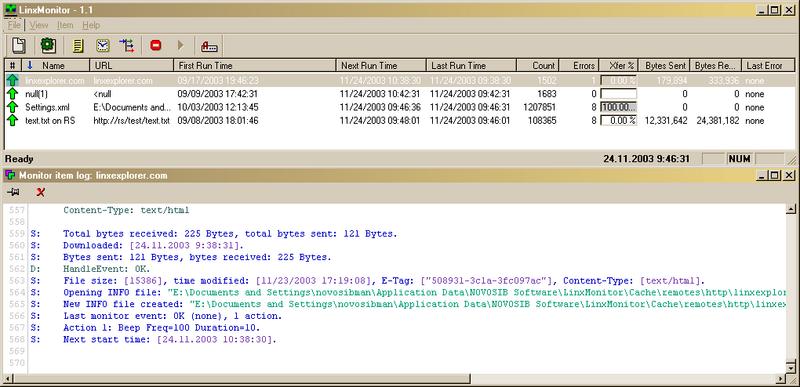Click log line starting 'Next start time:'
This screenshot has height=387, width=800.
[x=169, y=339]
